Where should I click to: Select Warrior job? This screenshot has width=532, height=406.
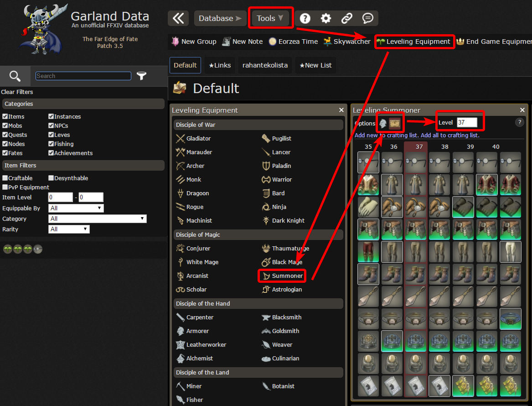click(277, 180)
